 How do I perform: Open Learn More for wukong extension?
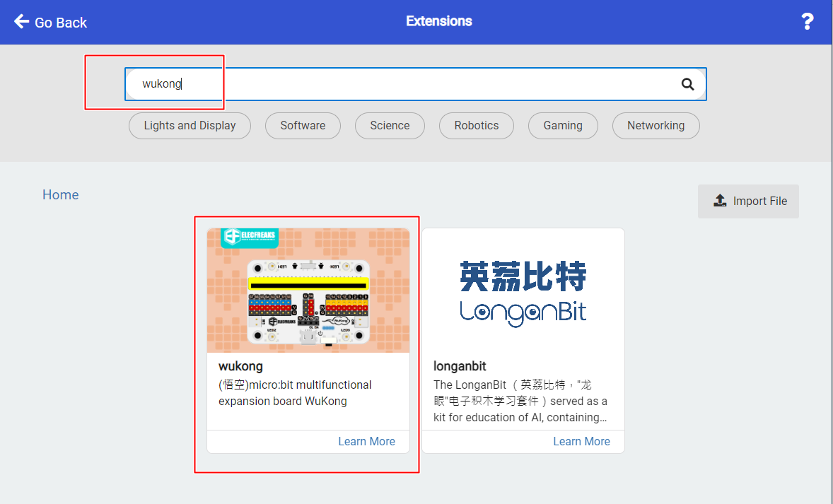tap(366, 441)
